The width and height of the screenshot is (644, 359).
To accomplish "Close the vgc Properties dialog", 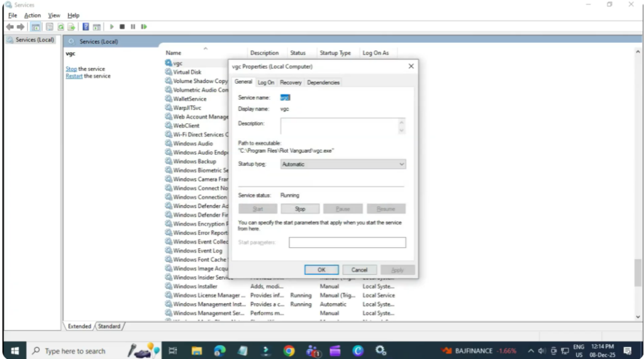I will click(x=411, y=66).
